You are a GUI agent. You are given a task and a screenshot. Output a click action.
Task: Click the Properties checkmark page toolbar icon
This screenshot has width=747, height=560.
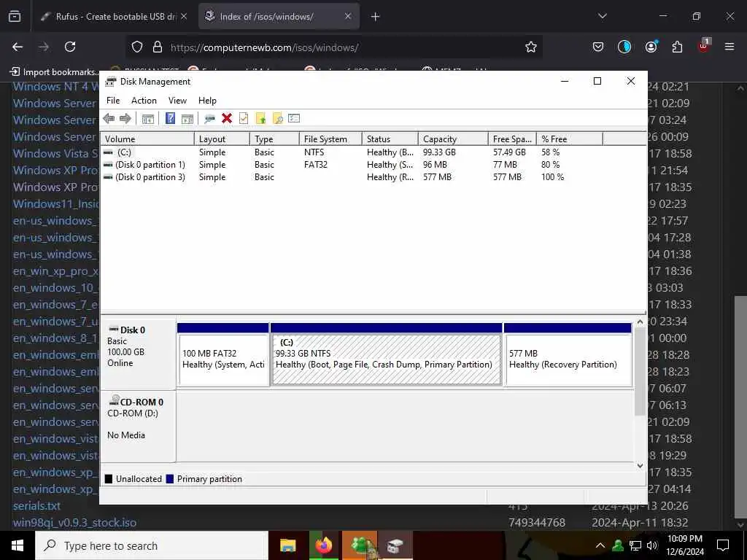(x=244, y=119)
